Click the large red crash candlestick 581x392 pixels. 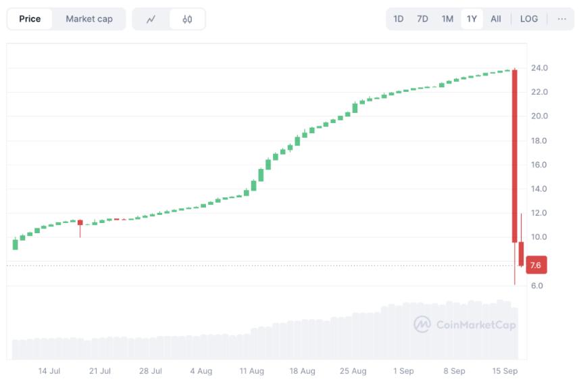[x=514, y=155]
